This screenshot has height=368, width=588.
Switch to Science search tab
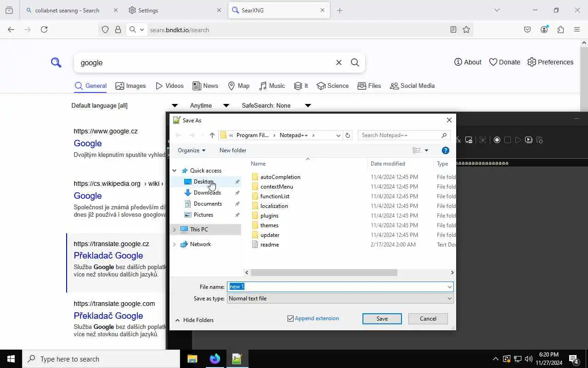click(333, 86)
